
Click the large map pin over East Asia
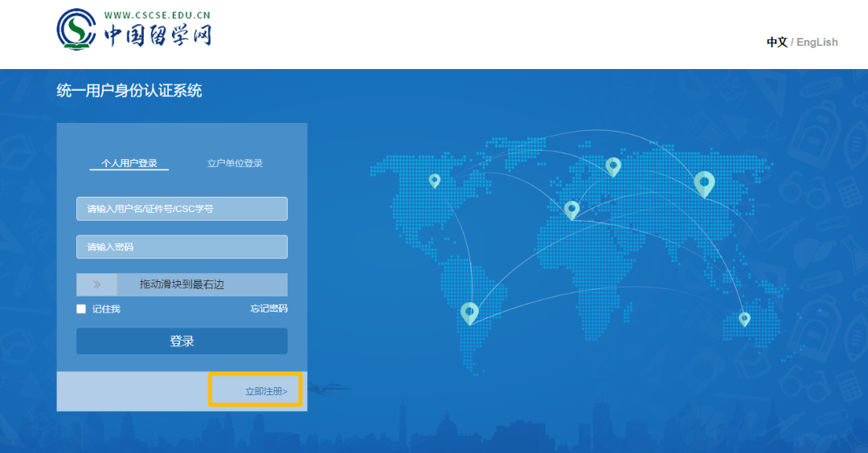tap(704, 184)
